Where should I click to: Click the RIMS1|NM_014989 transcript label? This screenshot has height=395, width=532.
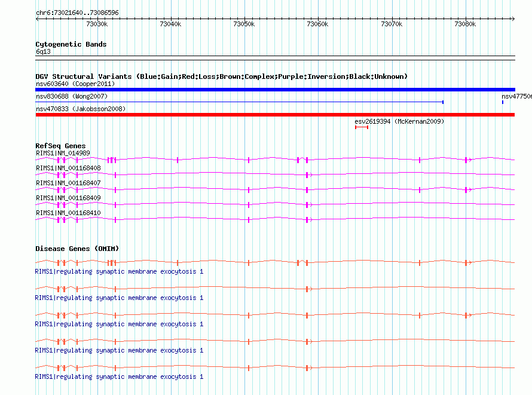click(x=63, y=153)
